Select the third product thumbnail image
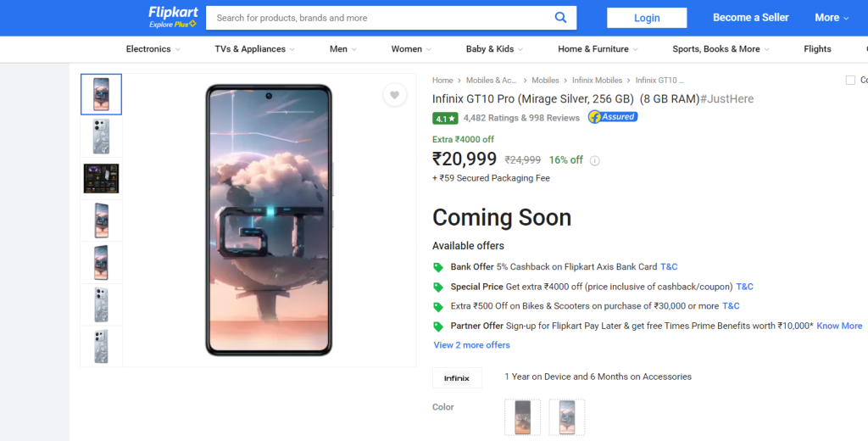Viewport: 868px width, 441px height. point(102,178)
